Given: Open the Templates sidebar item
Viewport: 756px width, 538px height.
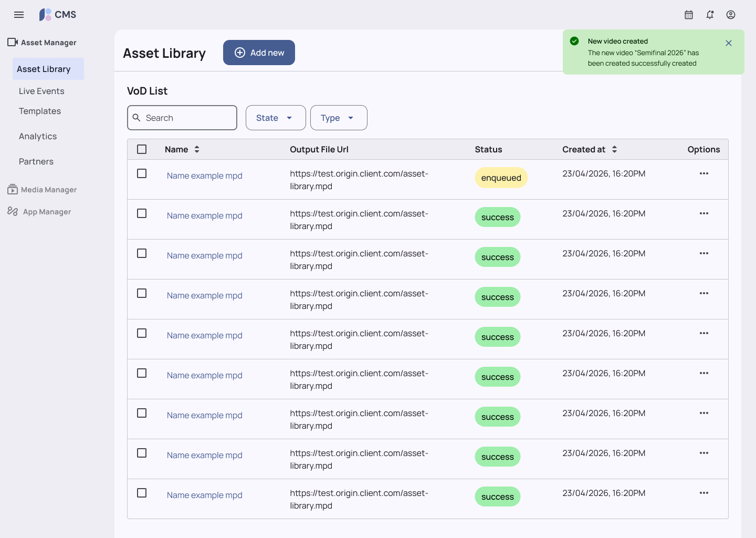Looking at the screenshot, I should pyautogui.click(x=40, y=111).
